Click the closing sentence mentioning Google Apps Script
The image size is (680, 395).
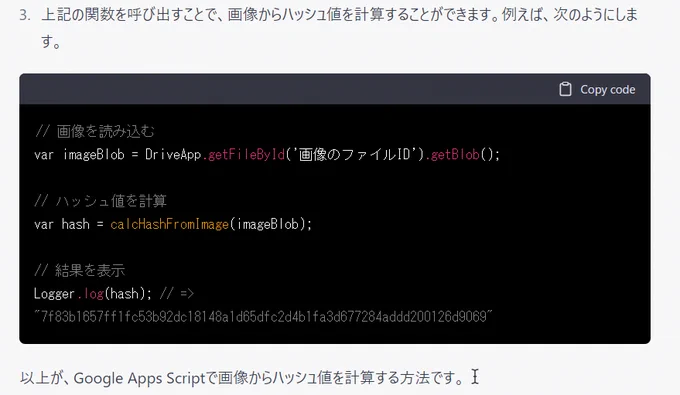(x=243, y=378)
